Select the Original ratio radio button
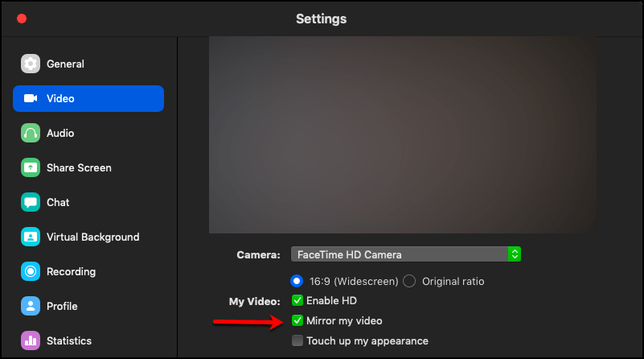This screenshot has height=359, width=644. 409,281
